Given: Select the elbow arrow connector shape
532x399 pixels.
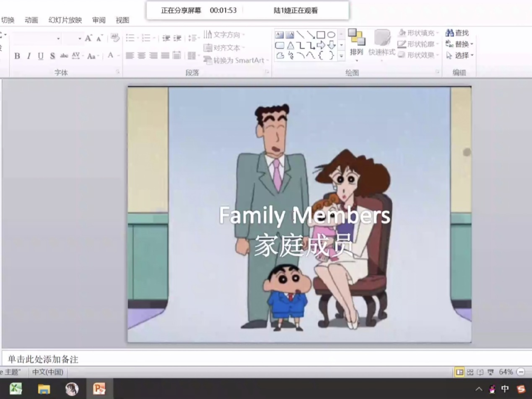Looking at the screenshot, I should coord(310,45).
